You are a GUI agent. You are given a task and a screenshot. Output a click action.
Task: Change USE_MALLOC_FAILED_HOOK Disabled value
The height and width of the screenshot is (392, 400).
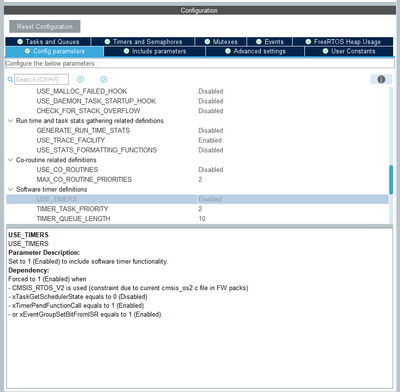click(x=211, y=91)
